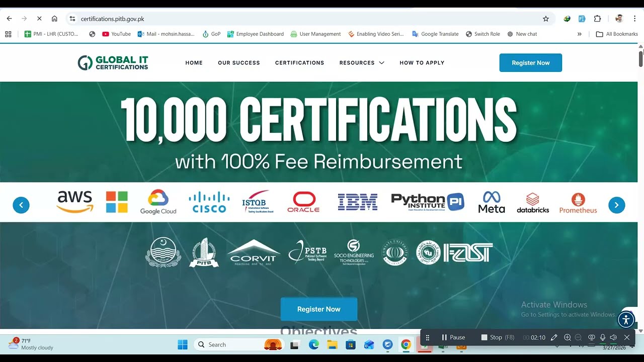This screenshot has width=644, height=362.
Task: Open the Mail - mohsin.hassa bookmark
Action: pos(166,34)
